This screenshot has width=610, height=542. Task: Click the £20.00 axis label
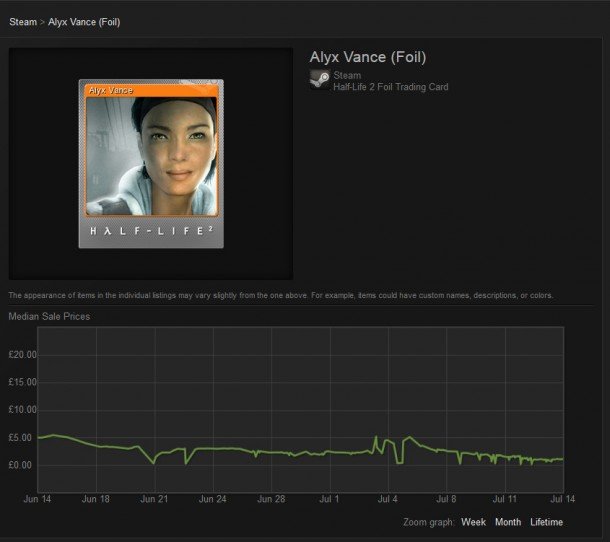coord(22,355)
